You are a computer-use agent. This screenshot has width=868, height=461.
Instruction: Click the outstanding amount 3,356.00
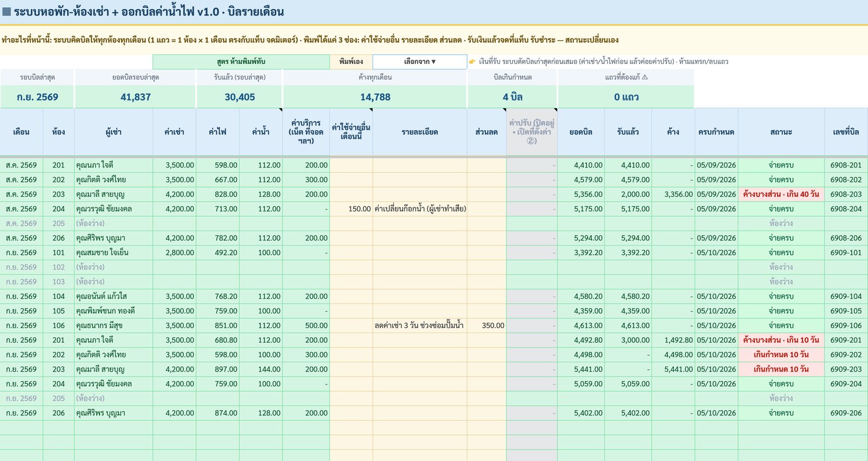click(x=673, y=194)
